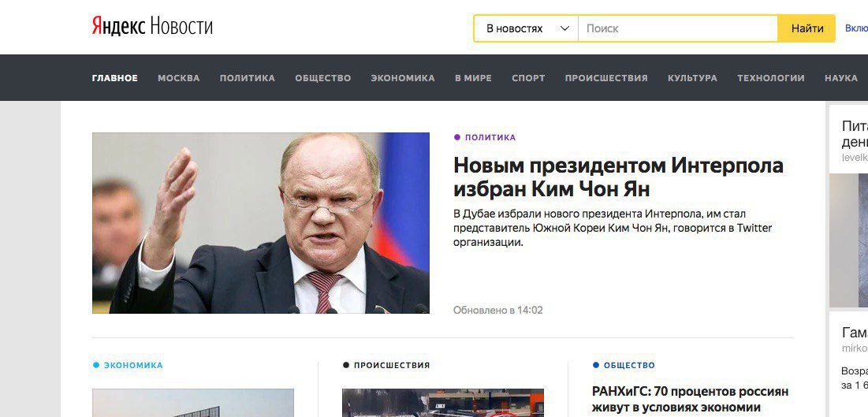This screenshot has width=868, height=417.
Task: Open the РАНХиГС 70 процентов россиян headline
Action: [691, 400]
